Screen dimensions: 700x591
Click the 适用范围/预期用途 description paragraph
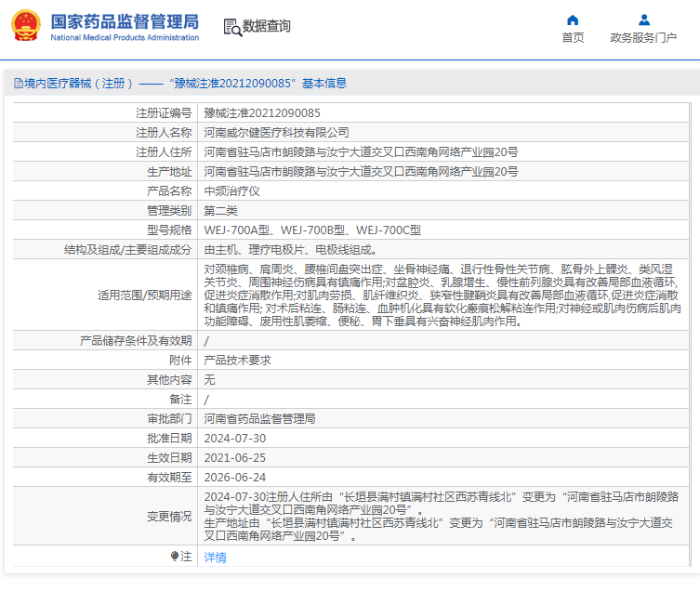(x=442, y=295)
